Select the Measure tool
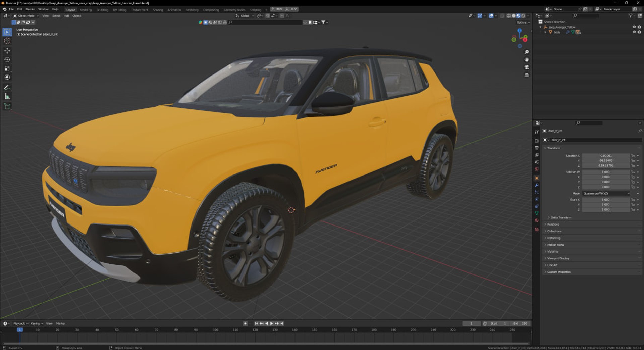 (7, 96)
